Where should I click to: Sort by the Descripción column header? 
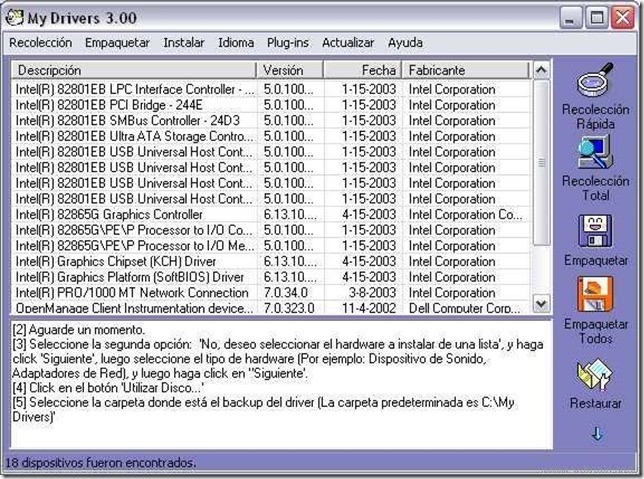[134, 70]
